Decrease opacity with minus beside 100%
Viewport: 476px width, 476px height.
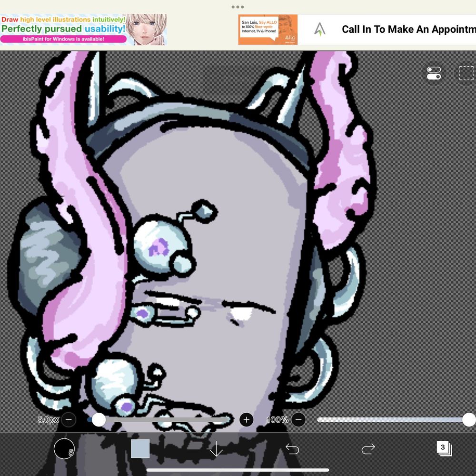[x=298, y=419]
